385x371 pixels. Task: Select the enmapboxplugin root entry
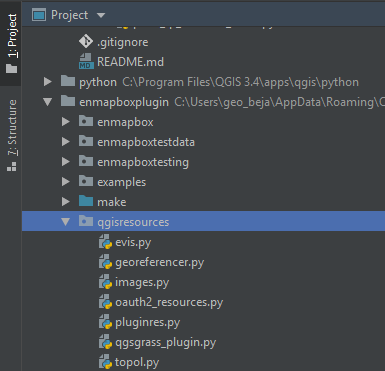click(232, 102)
